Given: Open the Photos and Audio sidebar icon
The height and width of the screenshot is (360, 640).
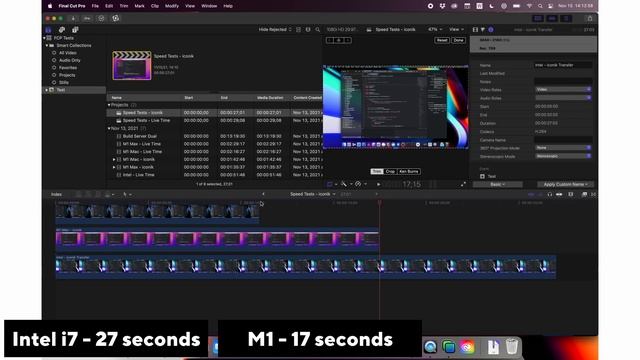Looking at the screenshot, I should (62, 30).
